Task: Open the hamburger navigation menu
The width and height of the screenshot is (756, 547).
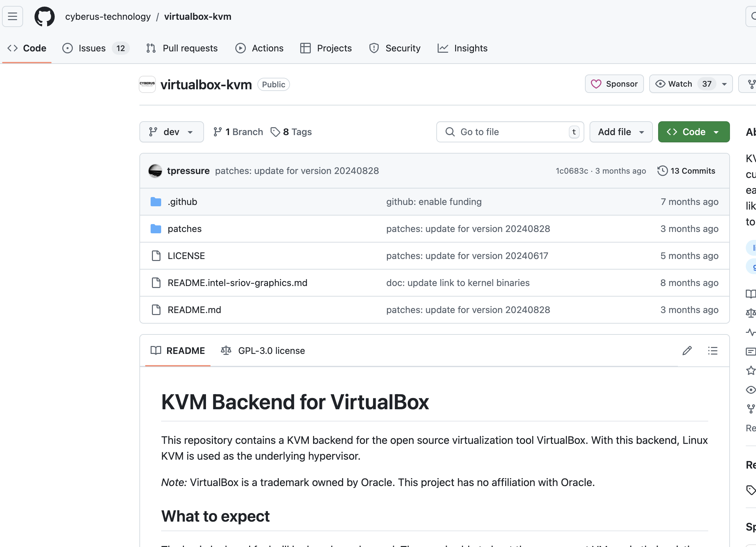Action: pos(13,16)
